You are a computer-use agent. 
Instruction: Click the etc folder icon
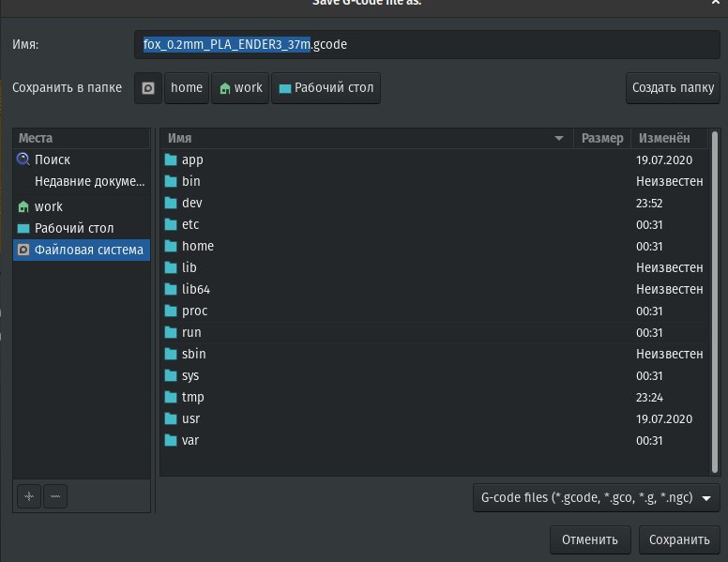(171, 224)
